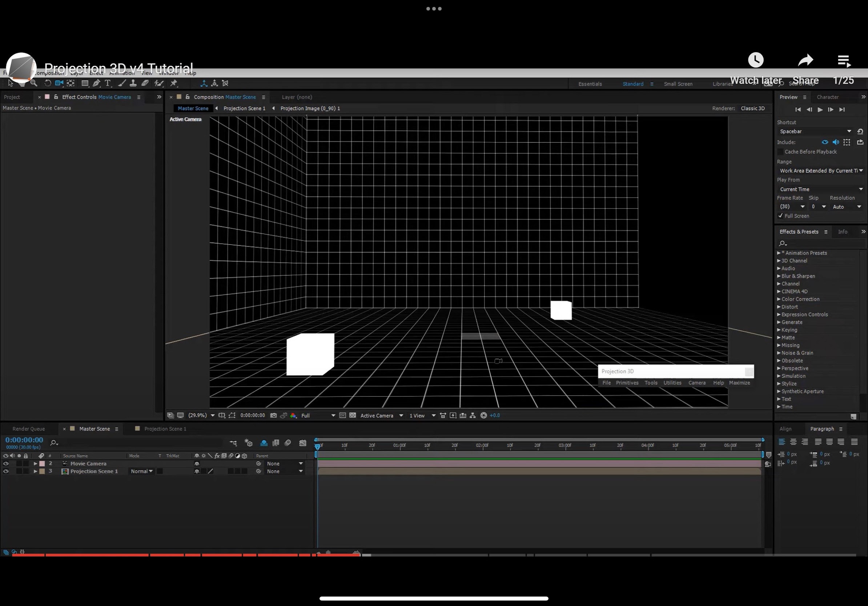This screenshot has width=868, height=606.
Task: Open the Active Camera view dropdown
Action: (x=382, y=416)
